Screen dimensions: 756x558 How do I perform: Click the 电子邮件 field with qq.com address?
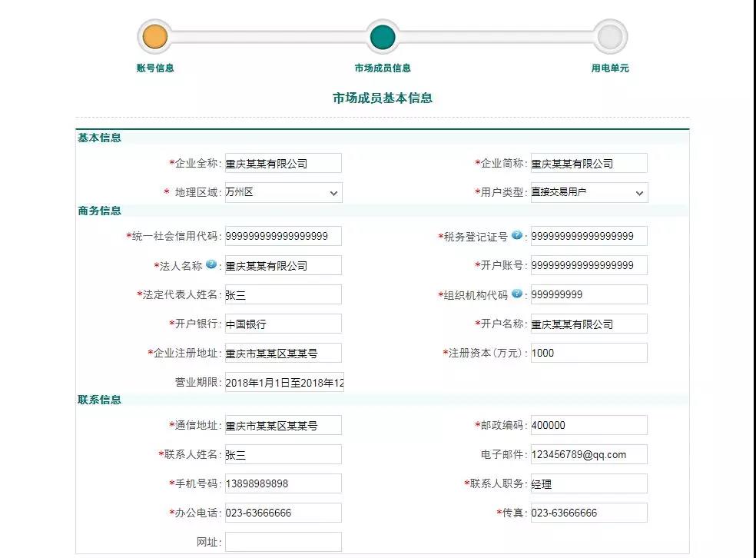tap(589, 454)
